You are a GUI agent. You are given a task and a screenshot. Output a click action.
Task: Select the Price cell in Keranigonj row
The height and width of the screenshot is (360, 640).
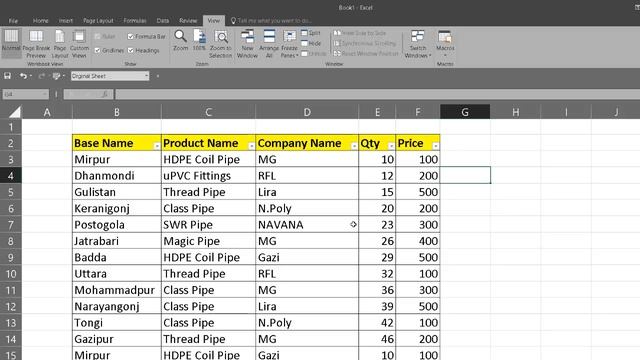(x=418, y=208)
